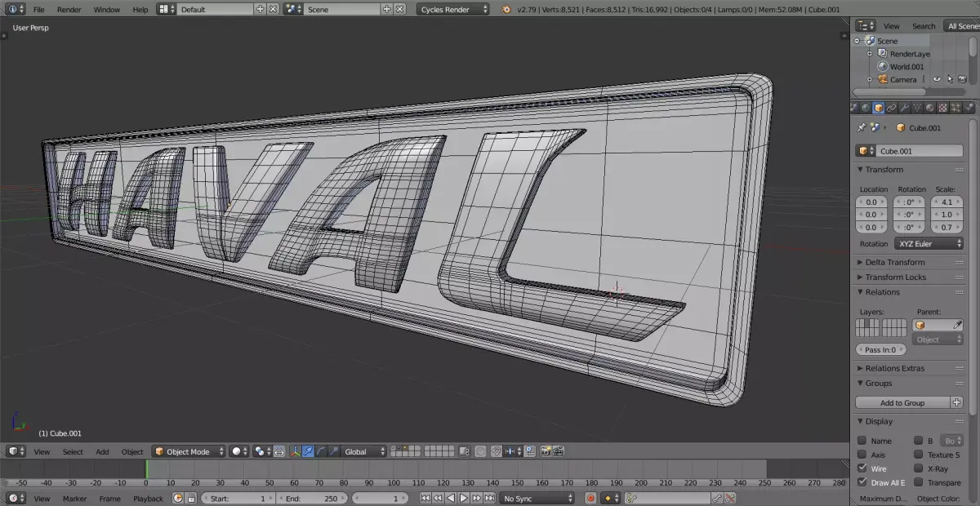980x506 pixels.
Task: Click the play animation button
Action: (463, 498)
